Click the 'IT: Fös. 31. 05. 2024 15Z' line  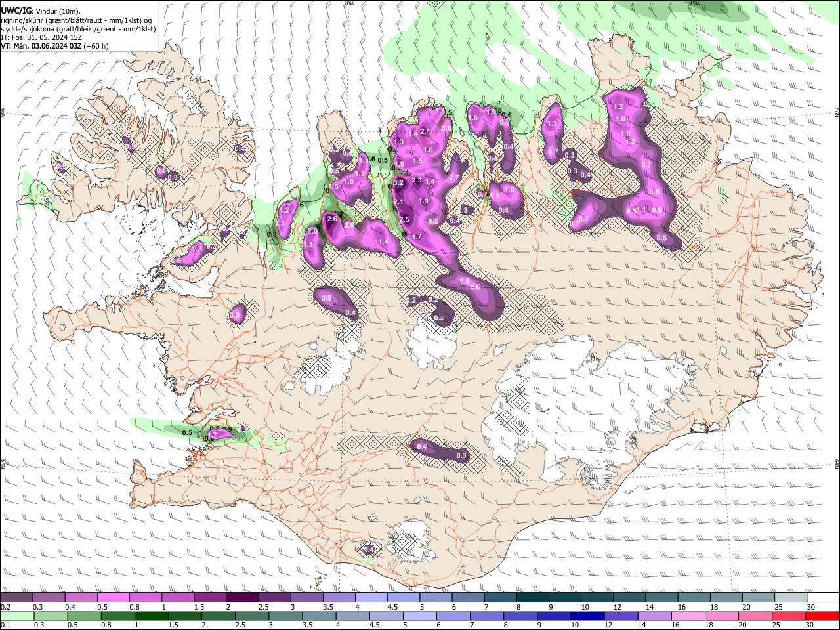(x=41, y=37)
